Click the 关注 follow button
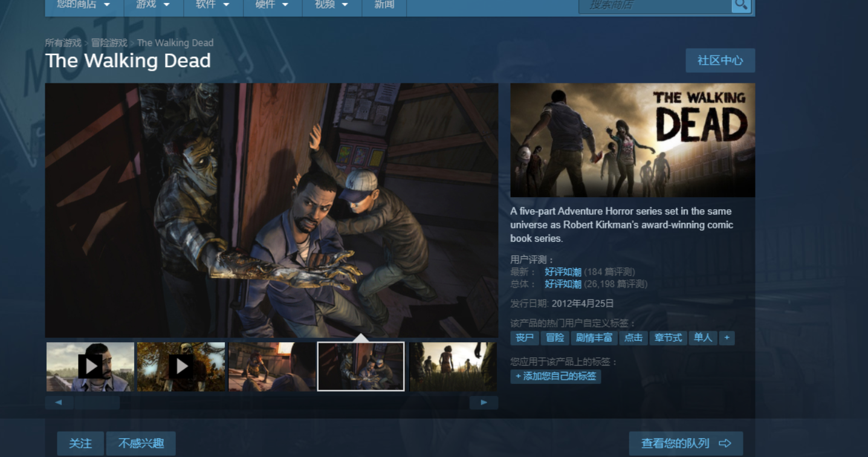The image size is (868, 457). click(x=80, y=443)
